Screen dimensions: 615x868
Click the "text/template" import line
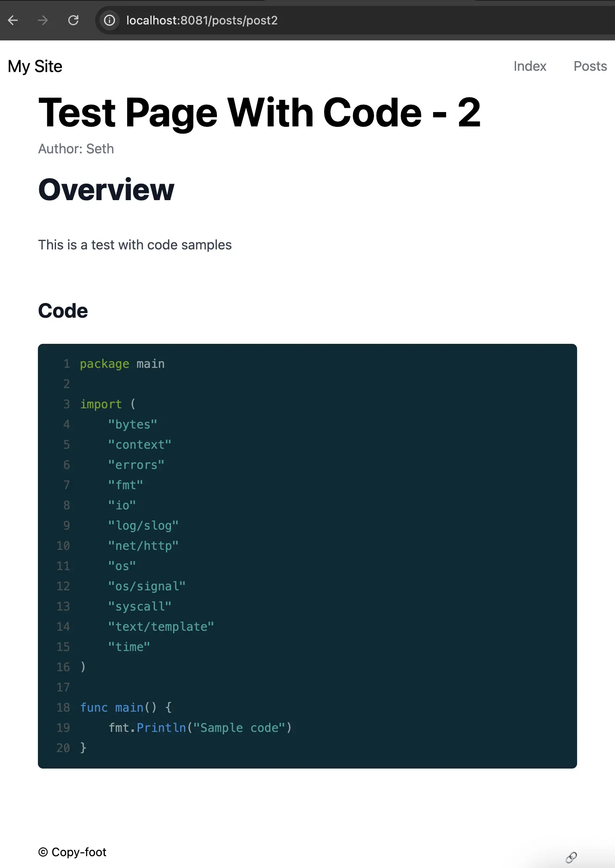[161, 627]
